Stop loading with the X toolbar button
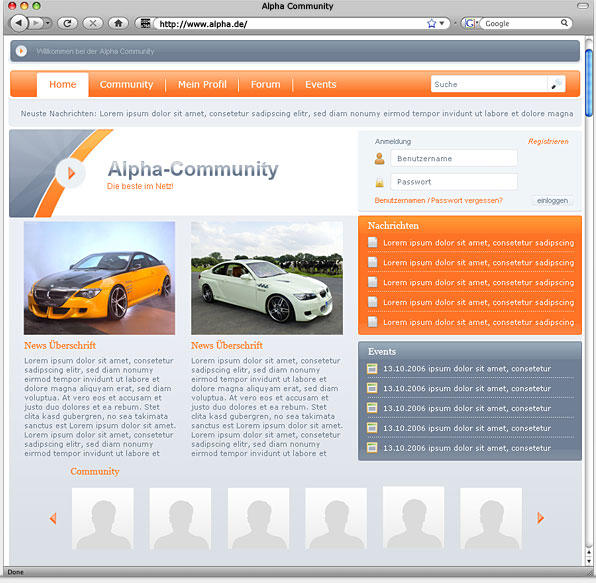The width and height of the screenshot is (596, 583). [92, 24]
